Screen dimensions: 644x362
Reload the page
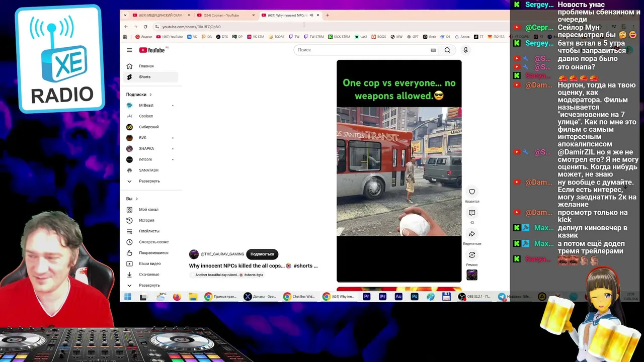145,27
